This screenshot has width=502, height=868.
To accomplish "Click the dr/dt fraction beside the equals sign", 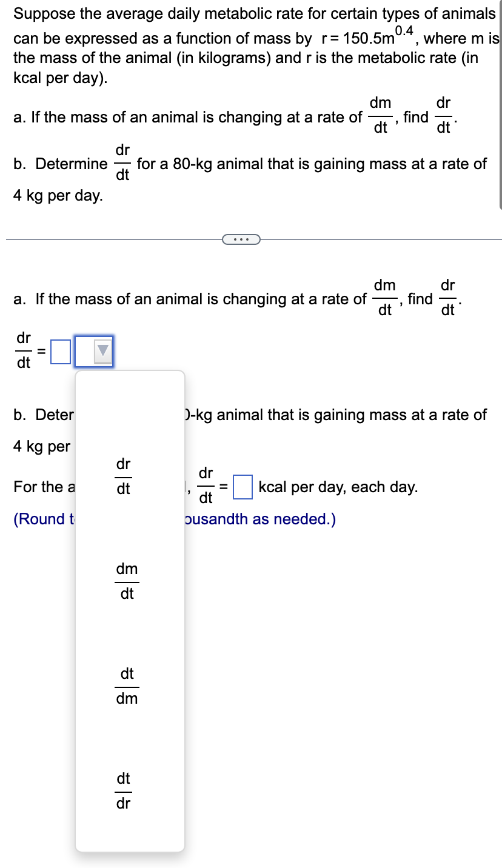I will point(22,351).
